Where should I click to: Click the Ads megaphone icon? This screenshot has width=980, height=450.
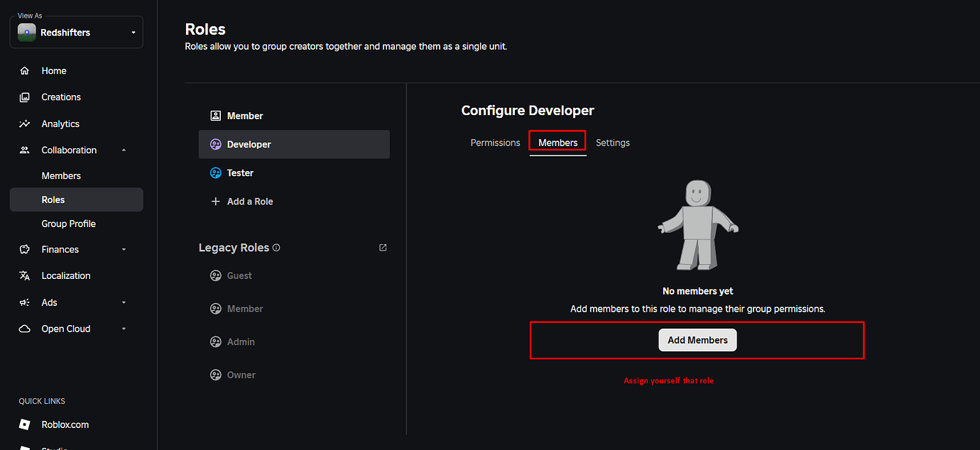pos(25,302)
